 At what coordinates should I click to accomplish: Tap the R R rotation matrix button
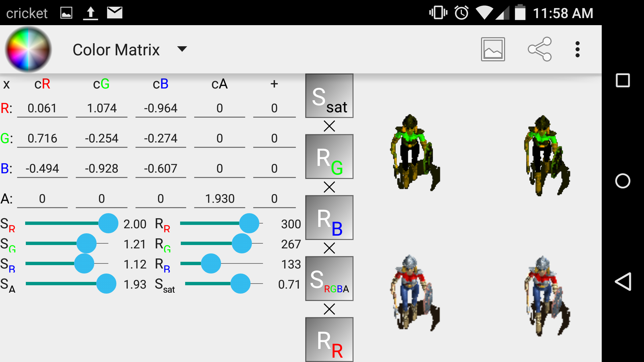329,339
